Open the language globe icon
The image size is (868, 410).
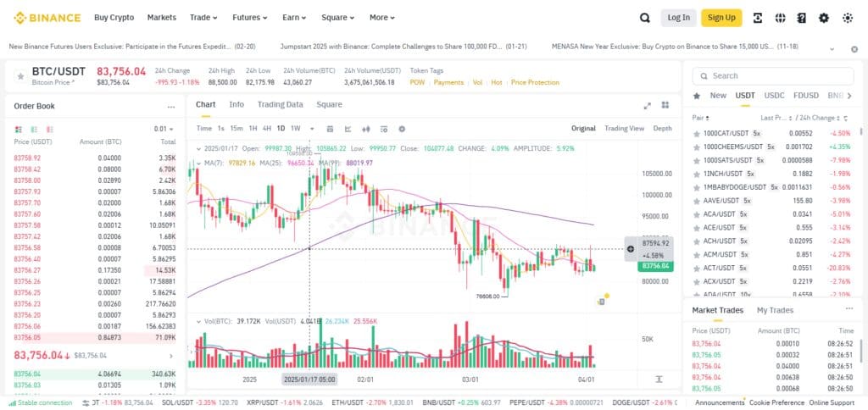[781, 18]
